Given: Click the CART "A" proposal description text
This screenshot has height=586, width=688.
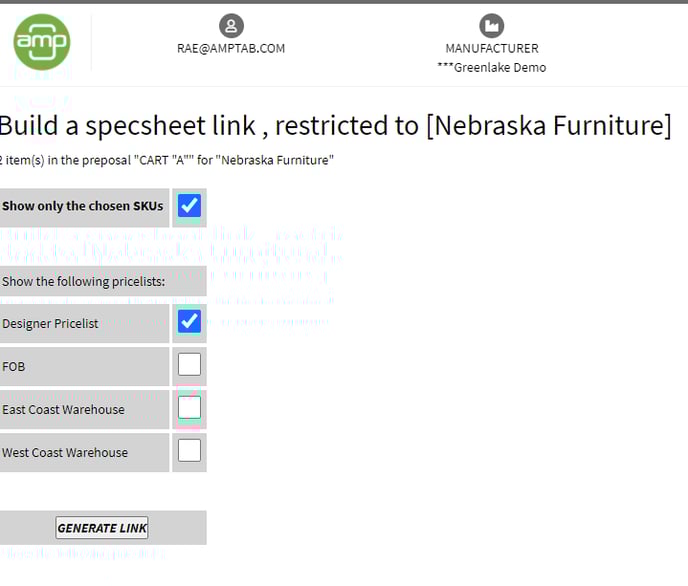Looking at the screenshot, I should pyautogui.click(x=167, y=161).
